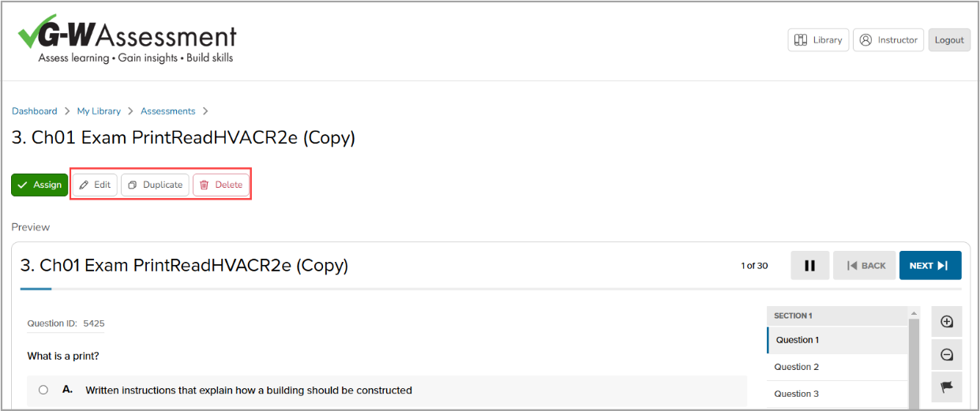Advance with the NEXT button
This screenshot has height=411, width=980.
pyautogui.click(x=930, y=266)
